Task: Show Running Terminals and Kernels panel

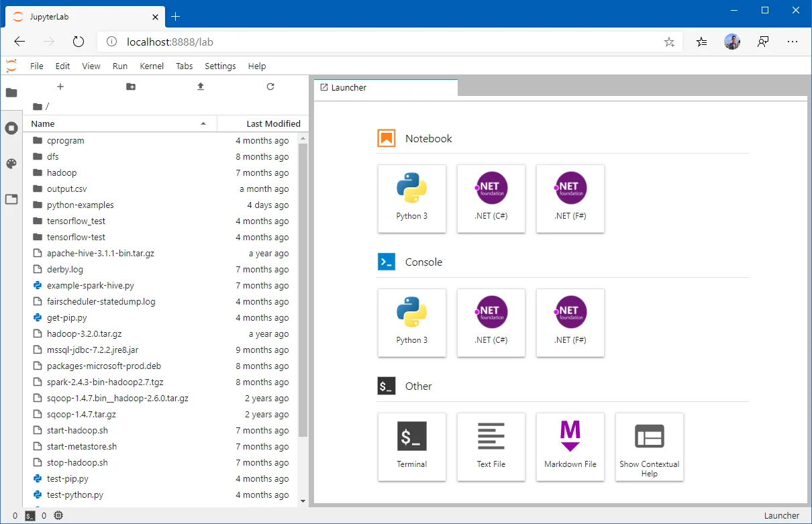Action: [11, 128]
